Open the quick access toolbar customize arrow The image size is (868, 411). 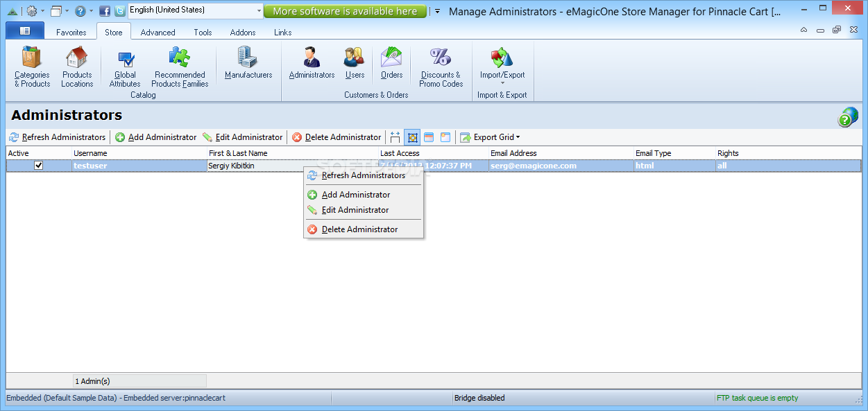tap(437, 11)
